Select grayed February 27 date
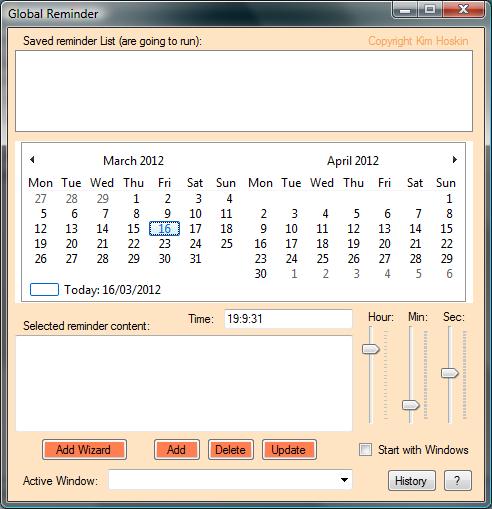The height and width of the screenshot is (509, 492). click(41, 199)
